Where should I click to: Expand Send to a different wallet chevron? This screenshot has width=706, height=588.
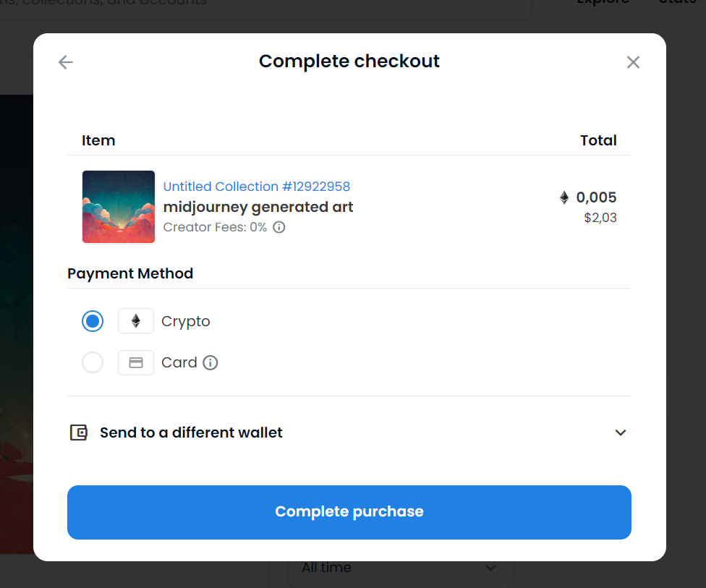click(621, 433)
